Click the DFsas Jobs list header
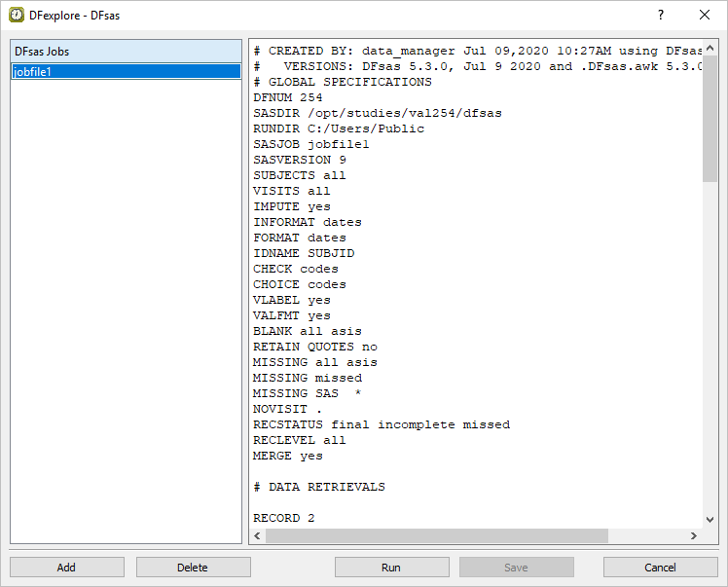The image size is (728, 587). (126, 52)
